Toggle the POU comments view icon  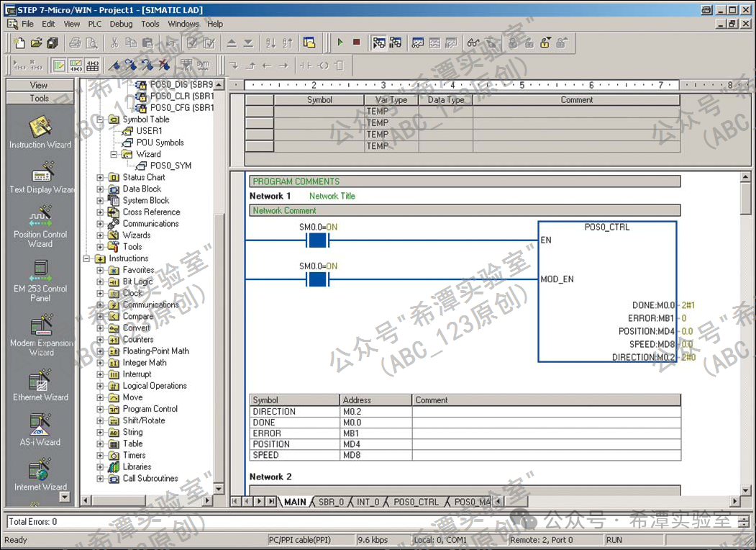(59, 65)
